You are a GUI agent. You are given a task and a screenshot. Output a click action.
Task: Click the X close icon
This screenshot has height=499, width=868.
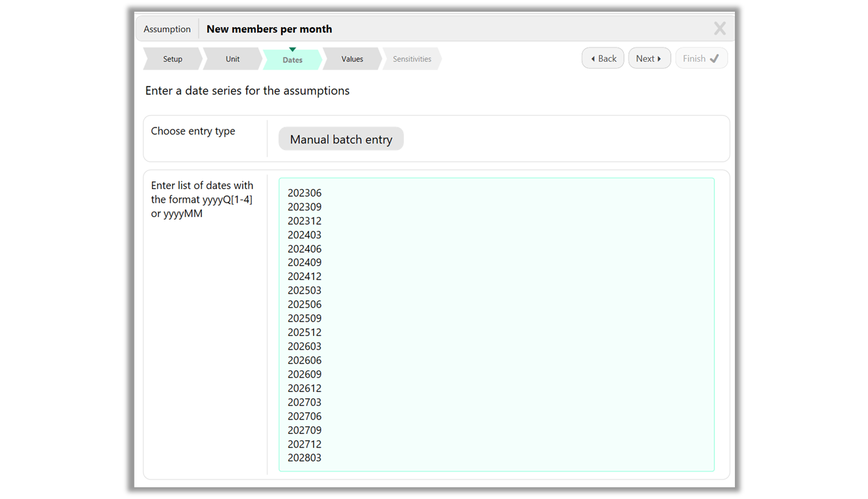(x=719, y=28)
